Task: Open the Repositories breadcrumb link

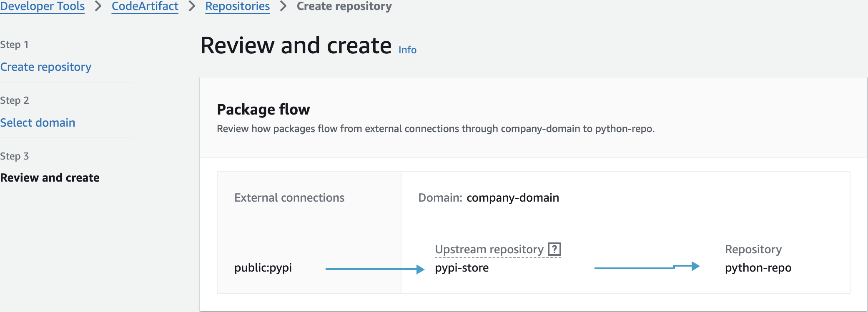Action: pos(237,6)
